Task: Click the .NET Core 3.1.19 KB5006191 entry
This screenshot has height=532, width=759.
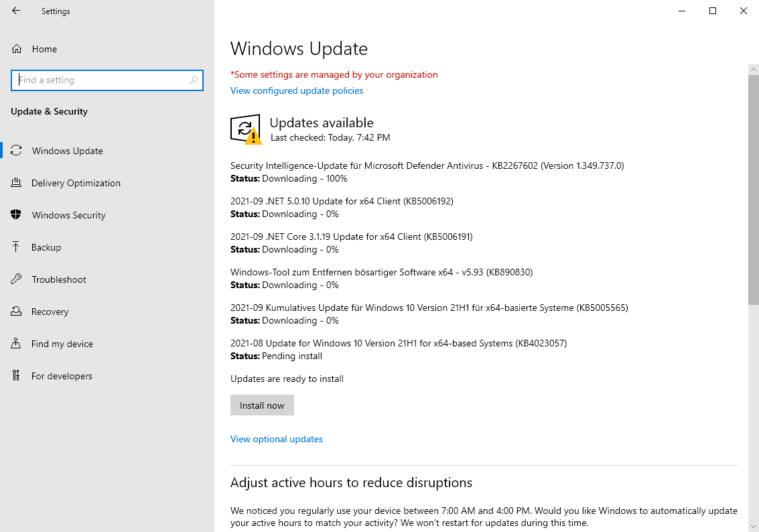Action: [352, 237]
